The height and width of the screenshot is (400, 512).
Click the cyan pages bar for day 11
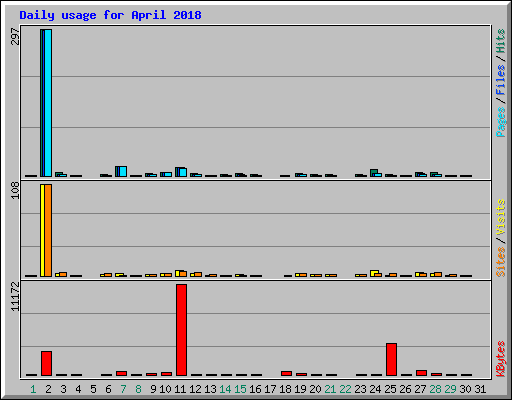[x=183, y=172]
